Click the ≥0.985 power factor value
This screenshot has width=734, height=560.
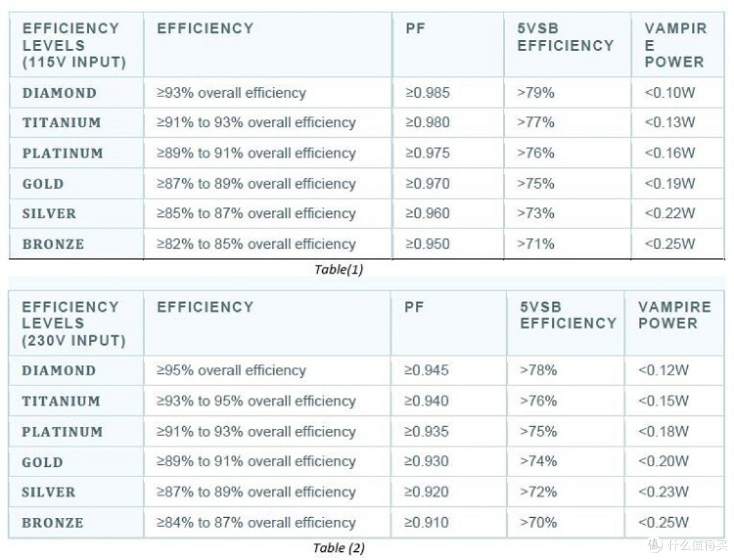[x=427, y=93]
